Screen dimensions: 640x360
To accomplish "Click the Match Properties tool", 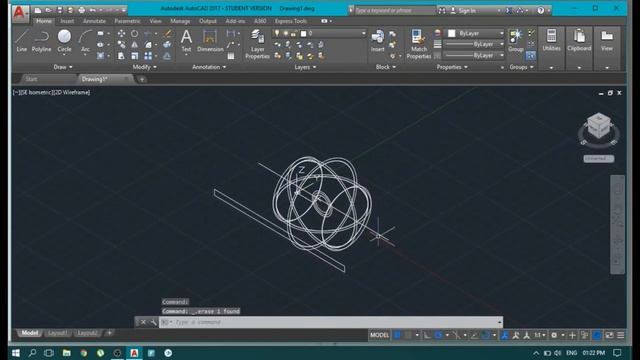I will (418, 44).
